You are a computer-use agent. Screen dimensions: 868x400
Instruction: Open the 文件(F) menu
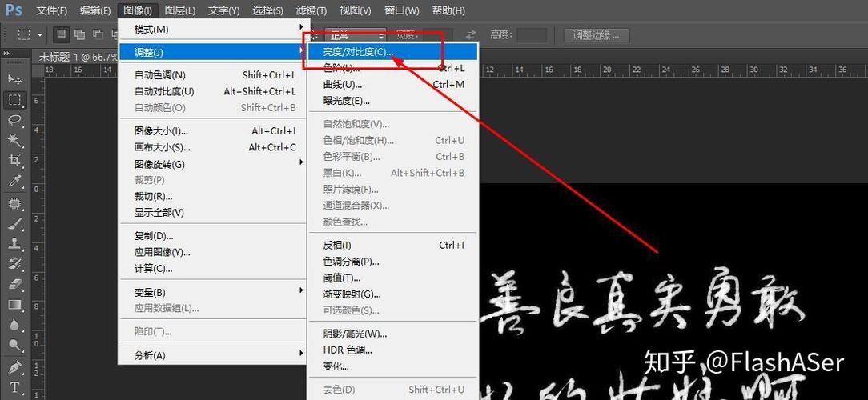(51, 10)
